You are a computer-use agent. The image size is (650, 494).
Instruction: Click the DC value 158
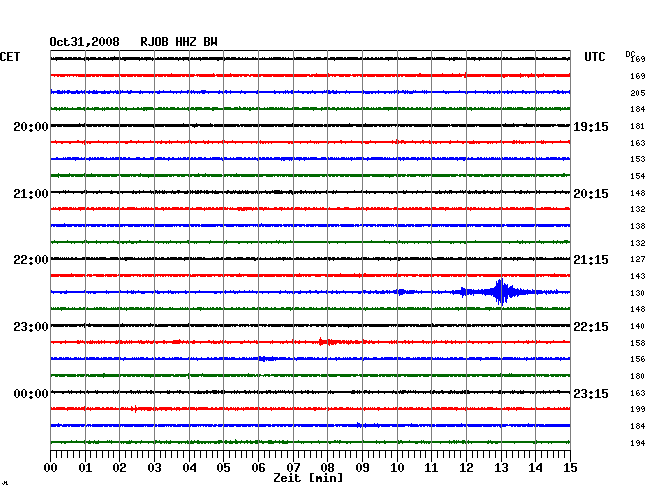coord(638,343)
